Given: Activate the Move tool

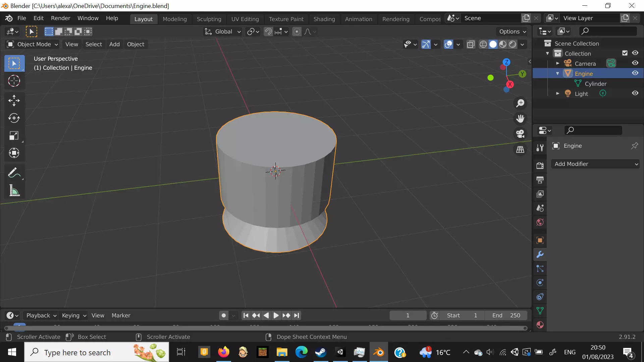Looking at the screenshot, I should (x=14, y=100).
